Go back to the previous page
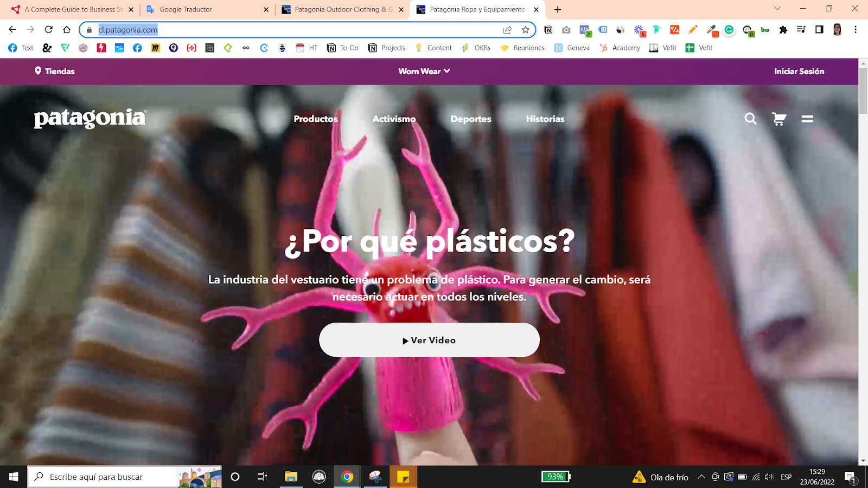This screenshot has width=868, height=488. 12,29
